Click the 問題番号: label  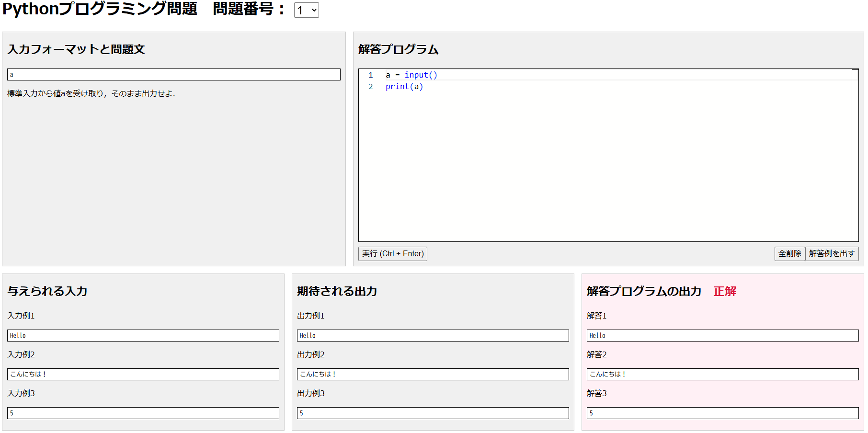(249, 9)
